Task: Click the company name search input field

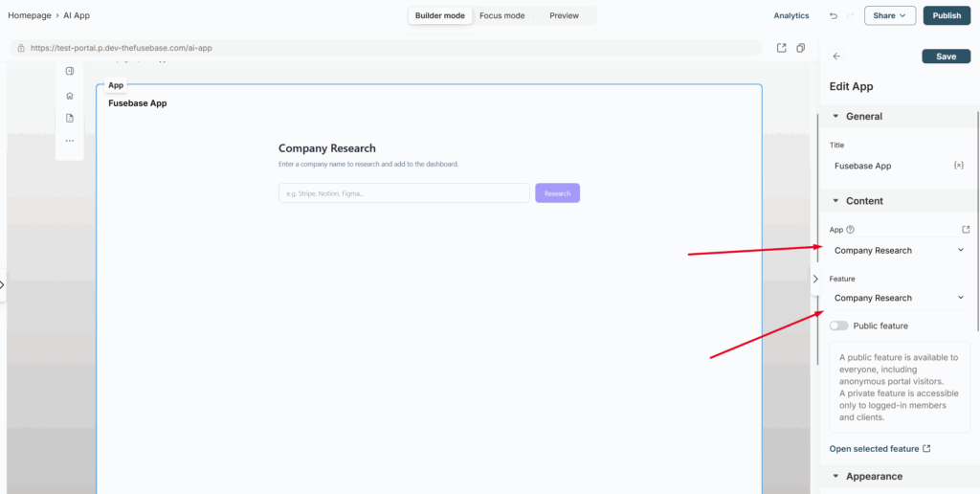Action: point(404,193)
